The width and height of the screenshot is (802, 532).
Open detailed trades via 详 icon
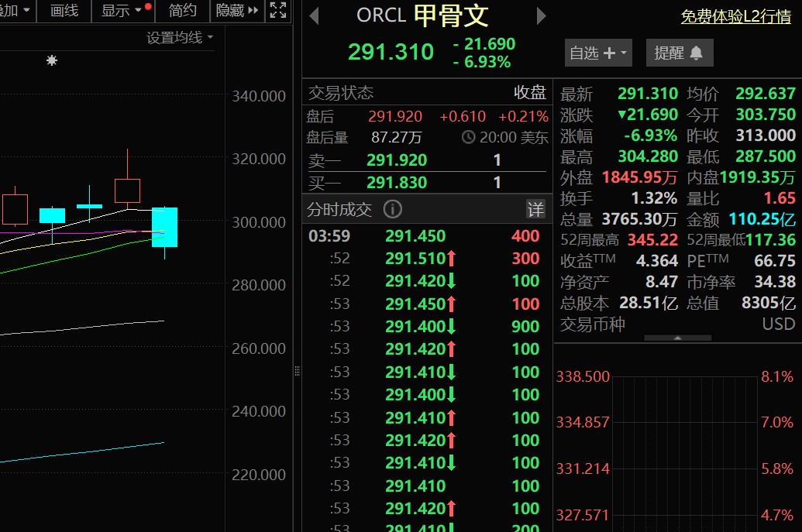[536, 209]
